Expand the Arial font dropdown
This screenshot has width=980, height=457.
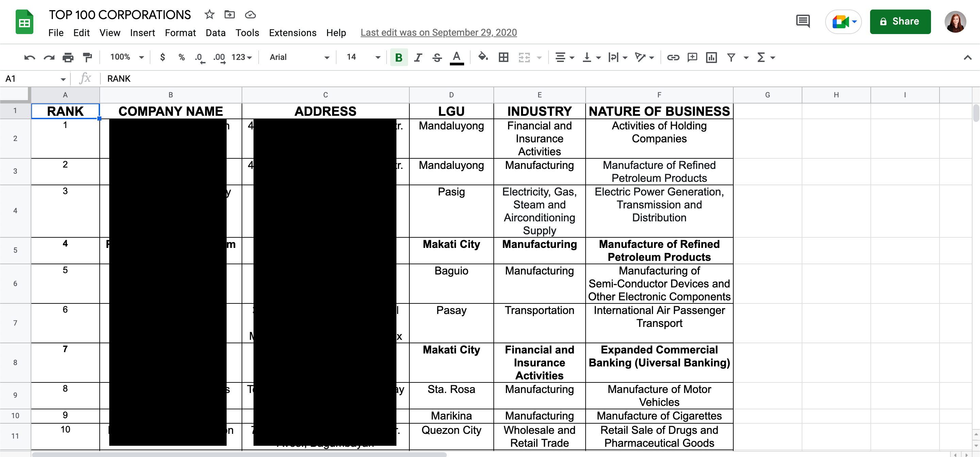point(299,57)
